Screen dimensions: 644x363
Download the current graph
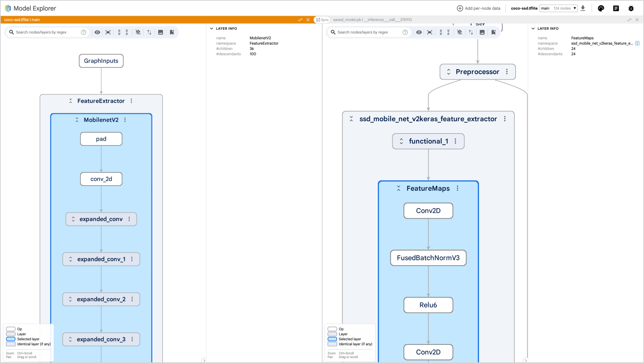coord(583,8)
